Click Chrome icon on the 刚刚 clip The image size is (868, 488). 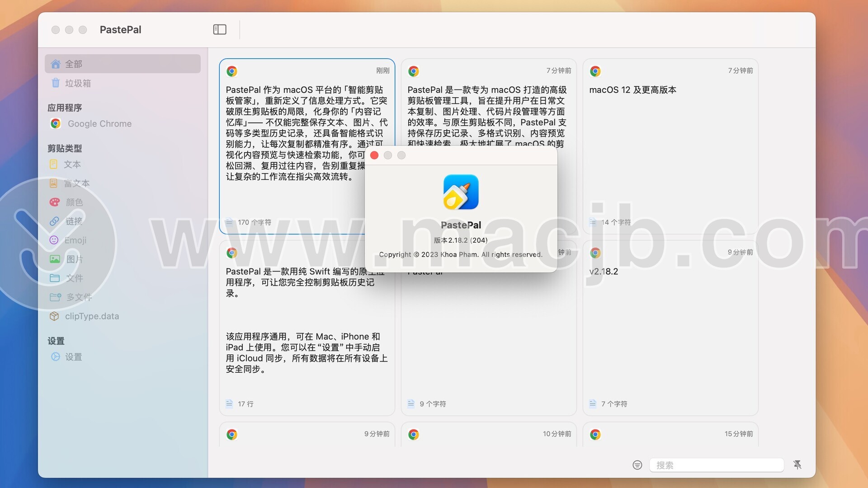(x=232, y=71)
